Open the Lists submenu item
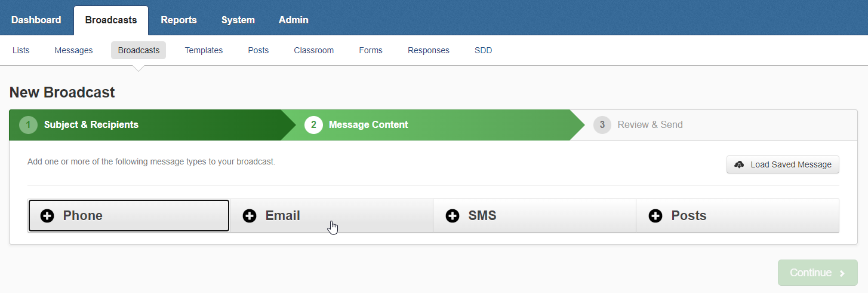868x293 pixels. click(x=21, y=50)
